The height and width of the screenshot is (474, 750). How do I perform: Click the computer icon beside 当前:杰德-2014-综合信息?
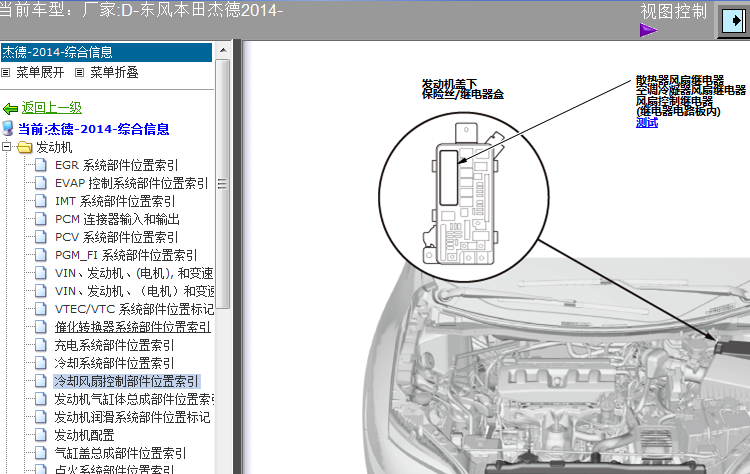pos(8,128)
